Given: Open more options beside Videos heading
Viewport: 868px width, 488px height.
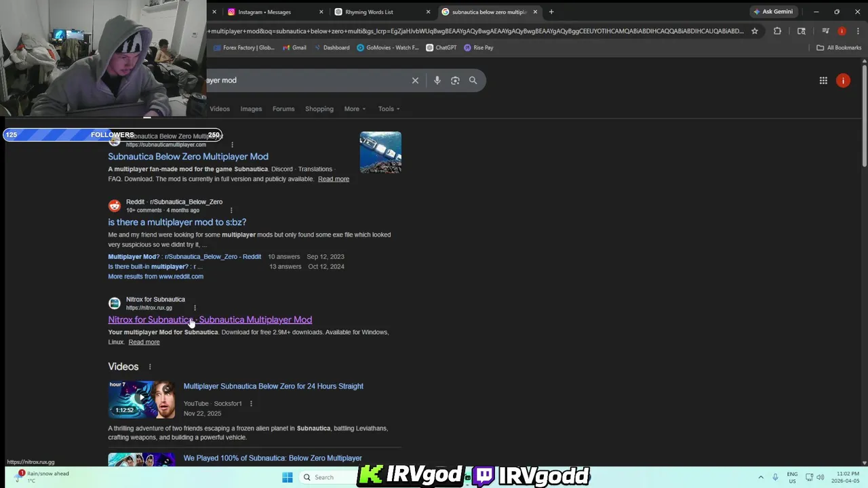Looking at the screenshot, I should point(150,367).
